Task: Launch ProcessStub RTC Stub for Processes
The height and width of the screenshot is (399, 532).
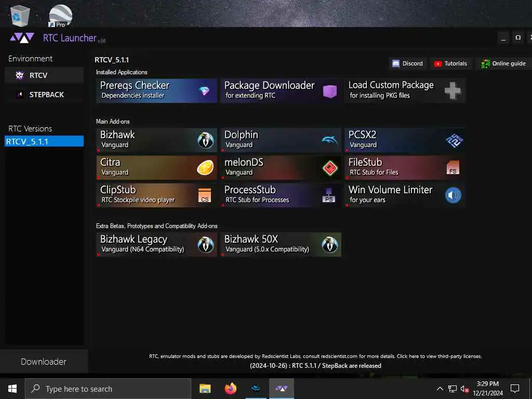Action: coord(281,195)
